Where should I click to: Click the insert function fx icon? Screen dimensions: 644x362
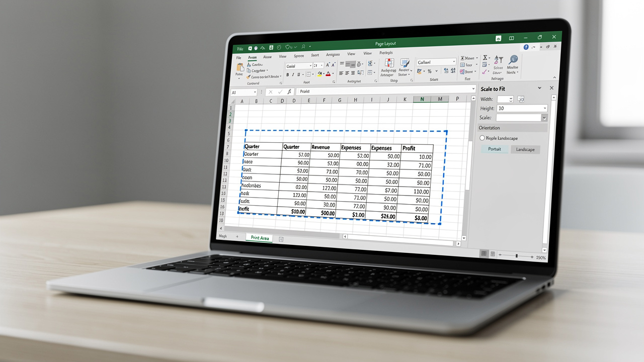coord(289,92)
